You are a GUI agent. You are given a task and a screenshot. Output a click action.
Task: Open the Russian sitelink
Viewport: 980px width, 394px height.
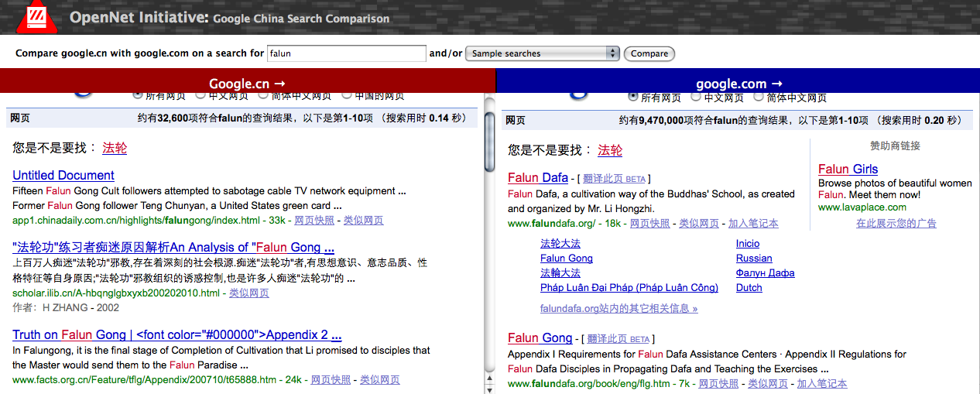coord(754,259)
